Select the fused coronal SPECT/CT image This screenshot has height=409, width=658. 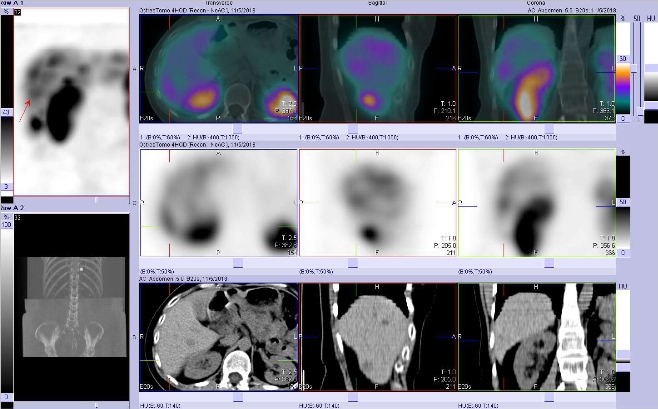pyautogui.click(x=537, y=69)
